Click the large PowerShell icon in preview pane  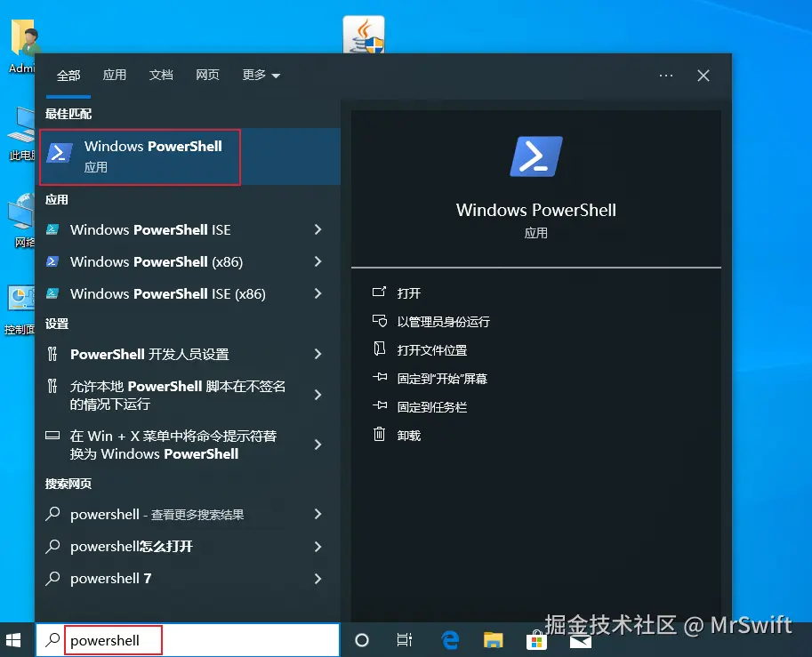coord(536,156)
